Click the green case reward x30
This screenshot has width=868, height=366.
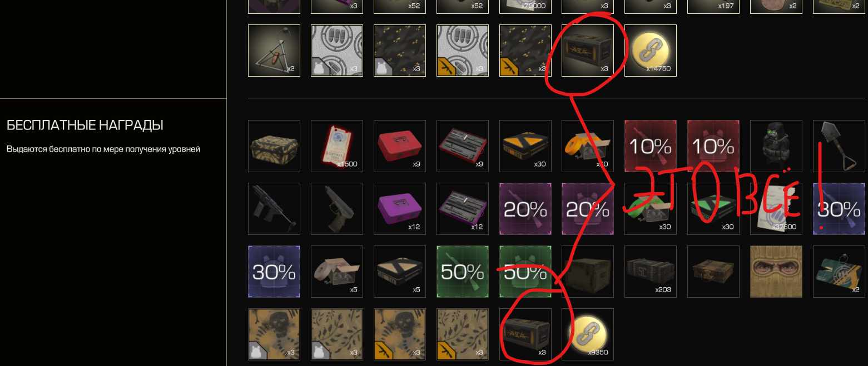tap(713, 209)
